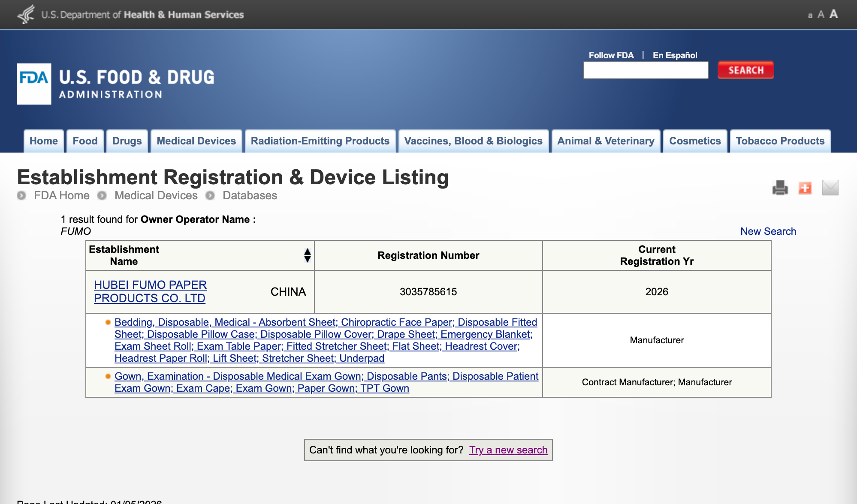This screenshot has height=504, width=857.
Task: Click the email envelope icon
Action: tap(830, 188)
